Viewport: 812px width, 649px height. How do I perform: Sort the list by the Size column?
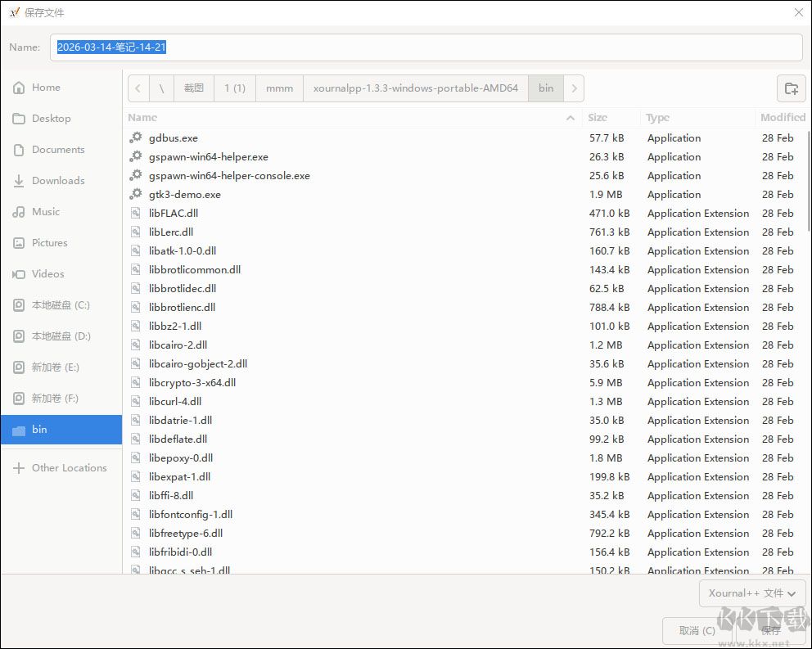[611, 118]
